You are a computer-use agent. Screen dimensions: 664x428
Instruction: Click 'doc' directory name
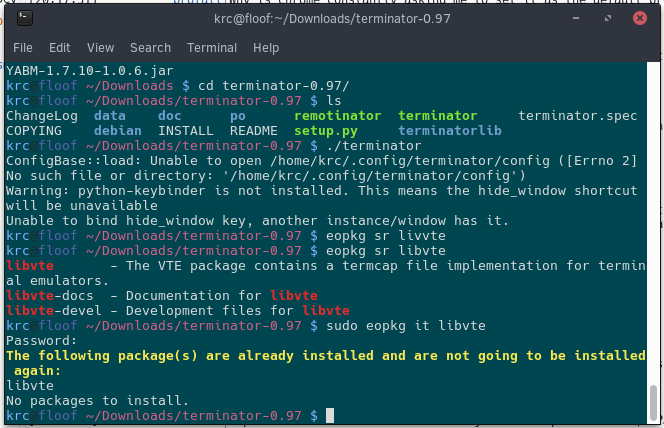(170, 116)
